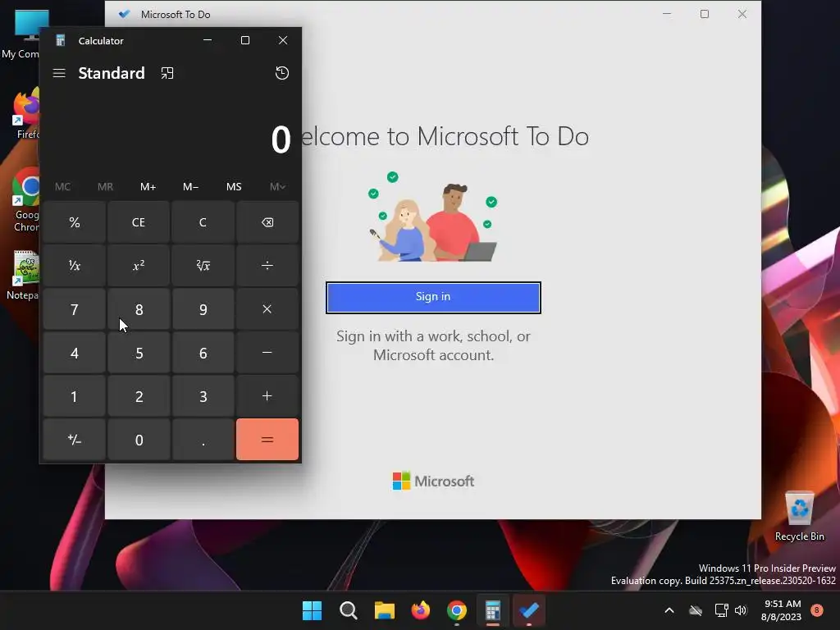Viewport: 840px width, 630px height.
Task: Click the divide operator key
Action: tap(267, 266)
